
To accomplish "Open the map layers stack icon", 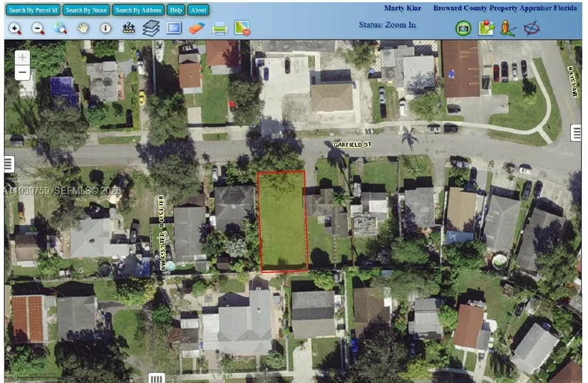I will point(150,28).
